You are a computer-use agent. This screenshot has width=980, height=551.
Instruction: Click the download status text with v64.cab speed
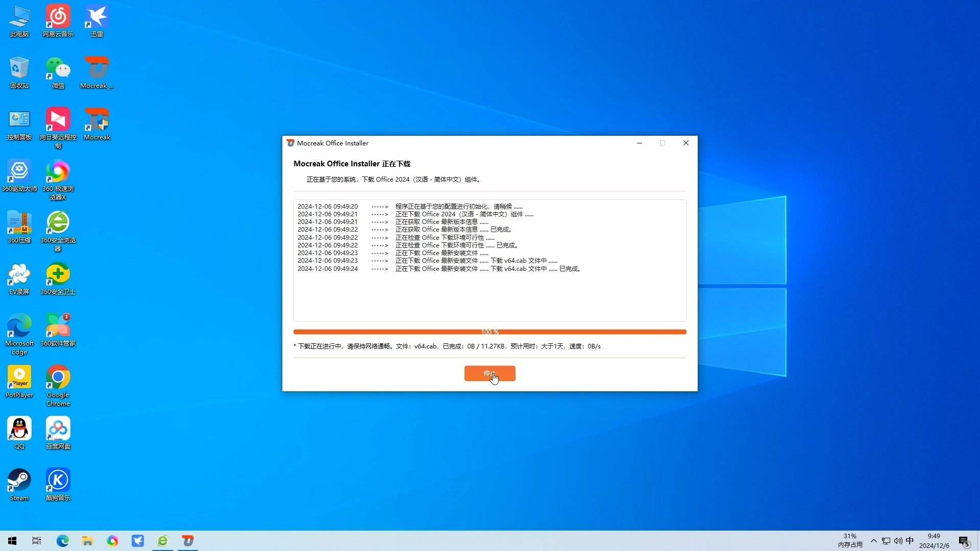click(x=447, y=346)
